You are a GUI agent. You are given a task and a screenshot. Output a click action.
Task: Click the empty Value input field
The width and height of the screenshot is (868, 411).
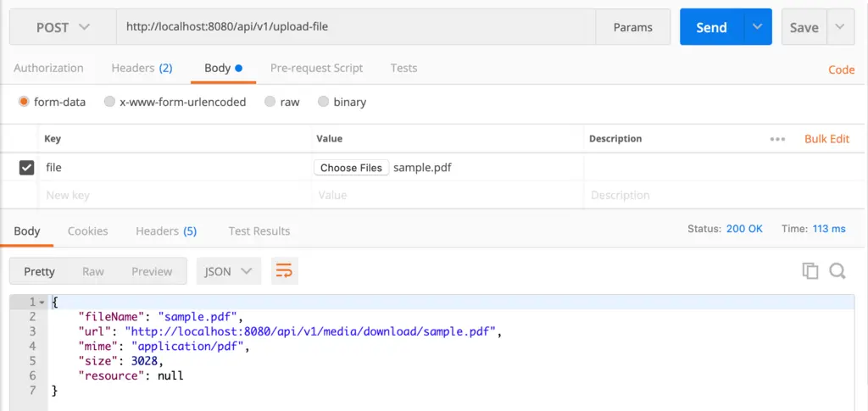pyautogui.click(x=448, y=195)
